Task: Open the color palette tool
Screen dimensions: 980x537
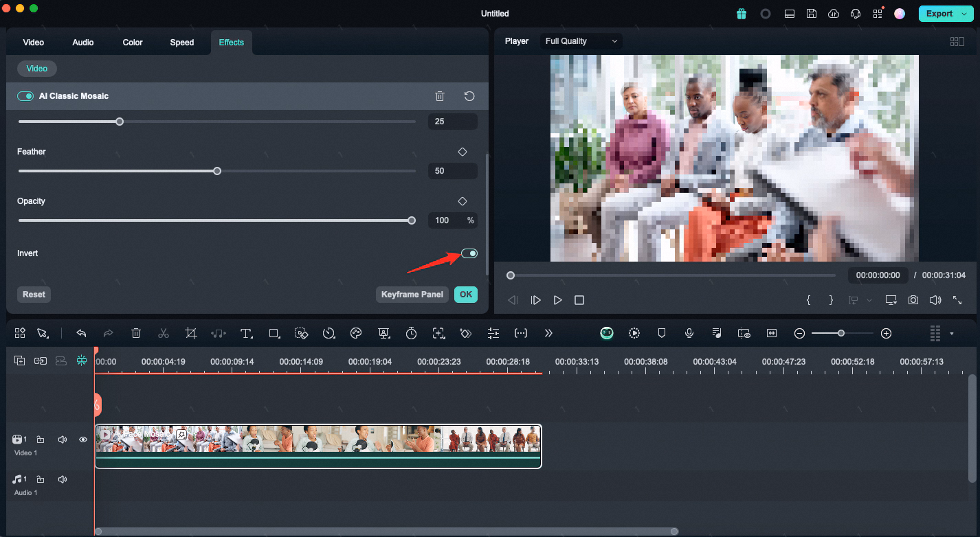Action: [x=356, y=333]
